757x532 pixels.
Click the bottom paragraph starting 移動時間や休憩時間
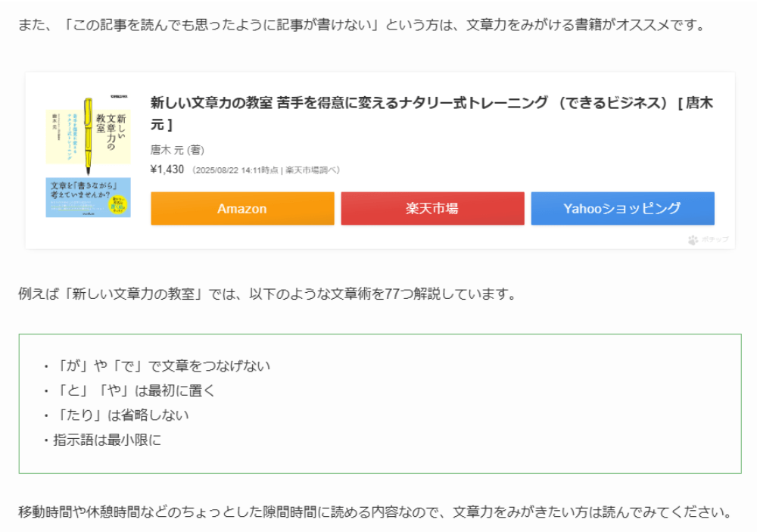pyautogui.click(x=376, y=512)
